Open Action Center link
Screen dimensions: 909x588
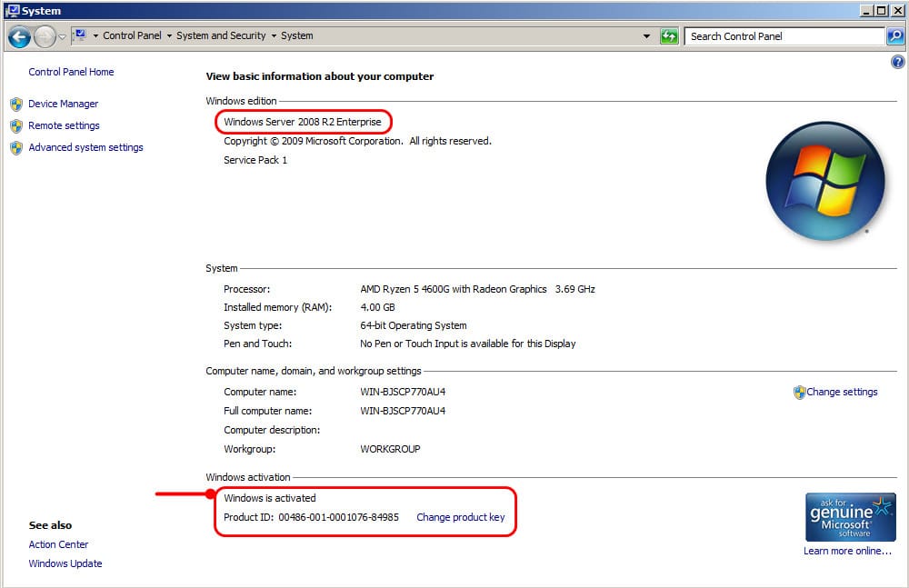click(x=58, y=544)
